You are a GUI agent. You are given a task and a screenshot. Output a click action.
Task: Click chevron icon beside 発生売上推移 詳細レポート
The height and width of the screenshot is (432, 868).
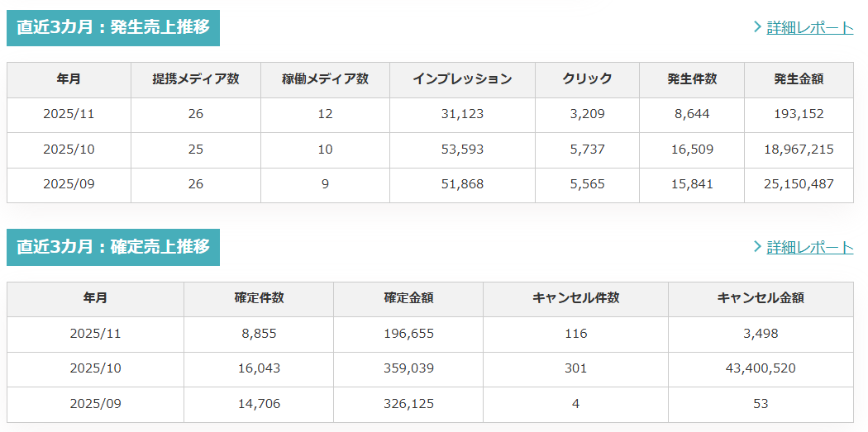pyautogui.click(x=756, y=27)
